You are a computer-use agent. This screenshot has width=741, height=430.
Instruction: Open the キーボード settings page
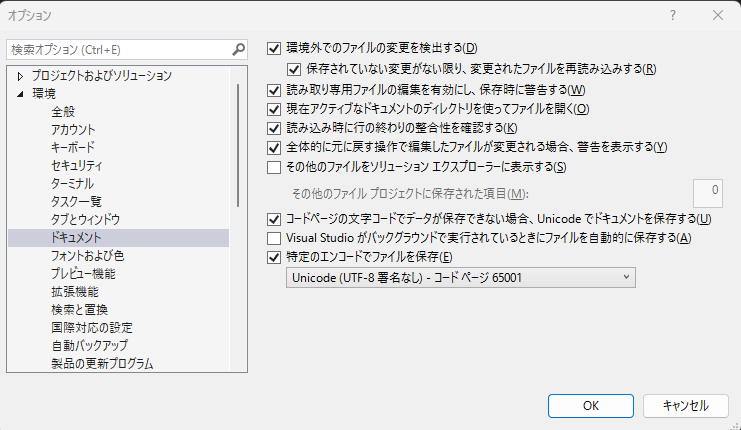[73, 148]
